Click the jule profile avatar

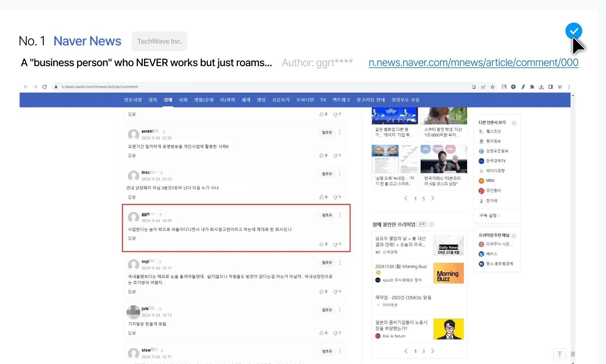tap(133, 312)
